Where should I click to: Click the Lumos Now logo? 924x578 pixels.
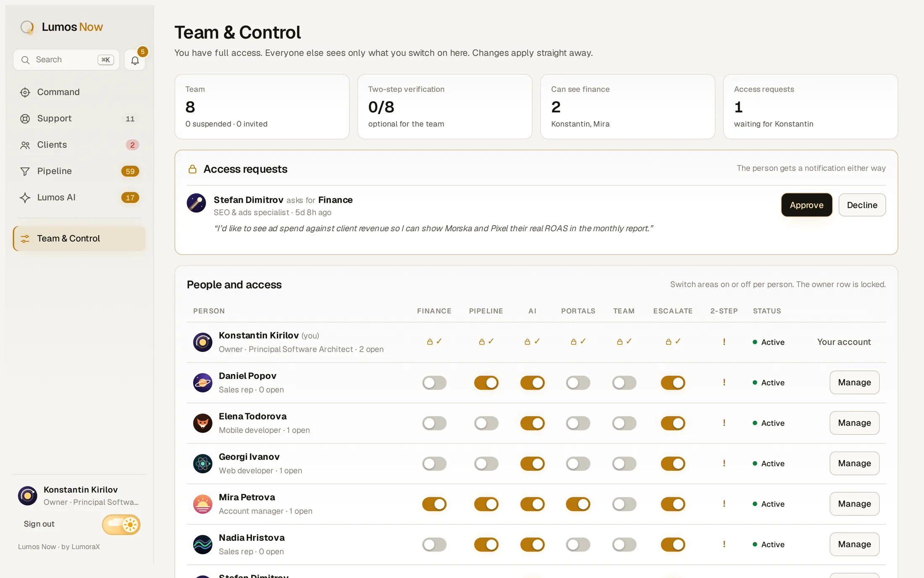[62, 27]
